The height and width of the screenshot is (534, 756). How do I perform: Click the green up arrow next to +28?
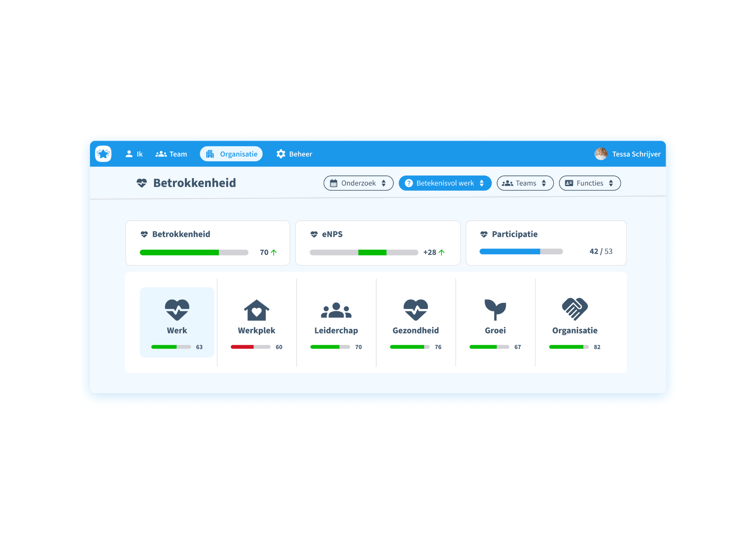[441, 252]
